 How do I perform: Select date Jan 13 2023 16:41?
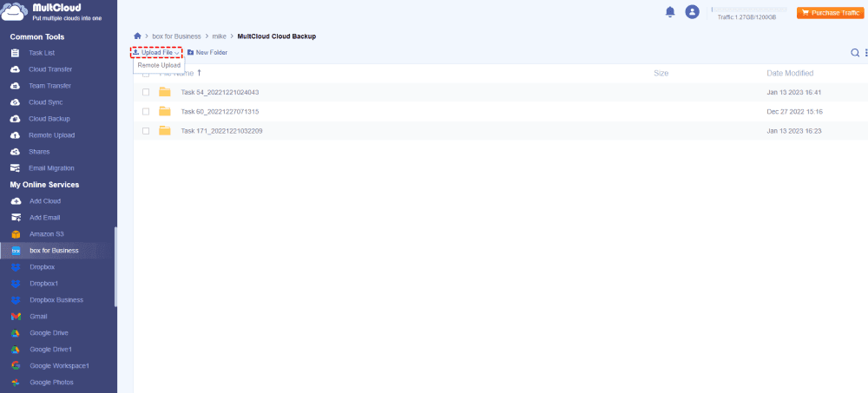794,93
